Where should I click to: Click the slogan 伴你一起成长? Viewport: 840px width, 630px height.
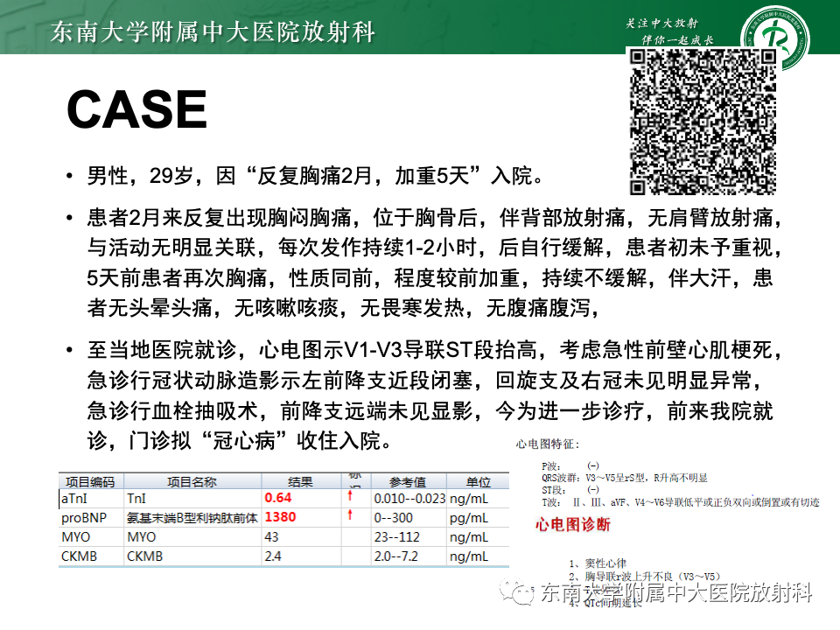tap(677, 40)
